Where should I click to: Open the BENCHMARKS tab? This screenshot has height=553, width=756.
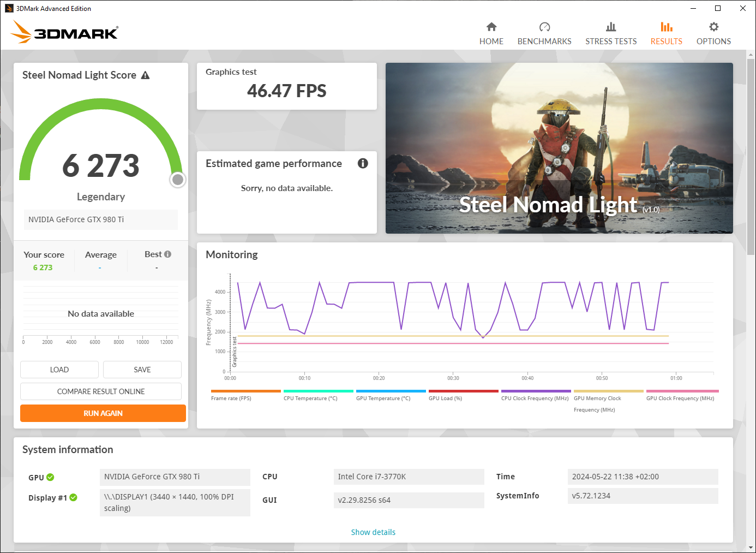tap(544, 33)
